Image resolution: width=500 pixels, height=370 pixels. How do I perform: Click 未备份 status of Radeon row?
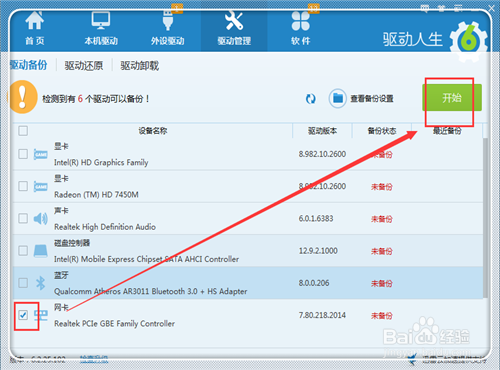tap(382, 187)
